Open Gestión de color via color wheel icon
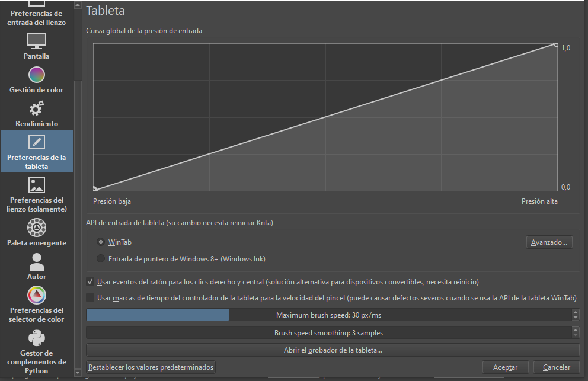This screenshot has height=381, width=588. 36,75
